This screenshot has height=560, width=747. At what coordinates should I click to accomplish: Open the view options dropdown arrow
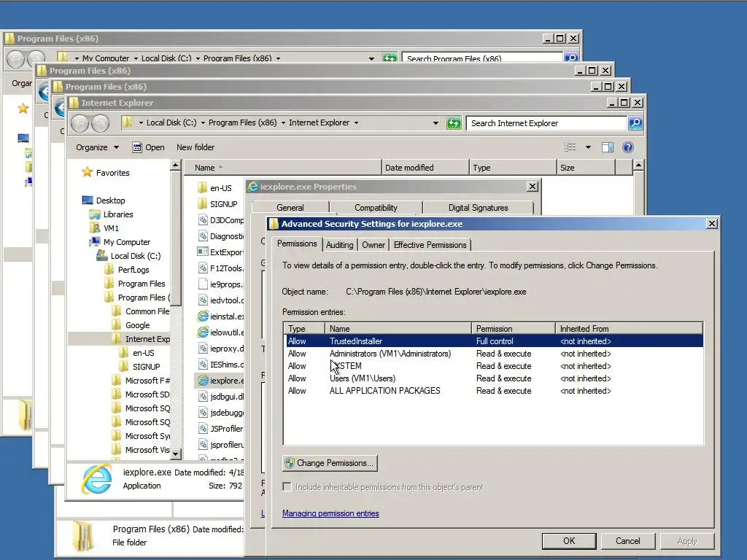click(589, 147)
